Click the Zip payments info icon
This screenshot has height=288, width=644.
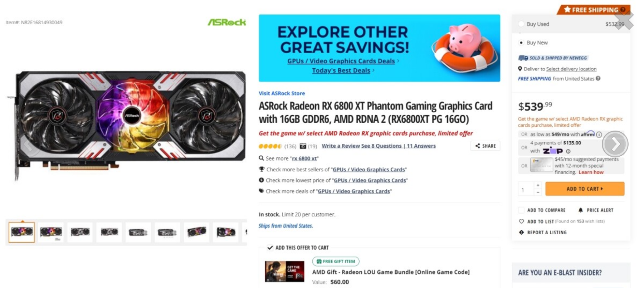pos(568,151)
